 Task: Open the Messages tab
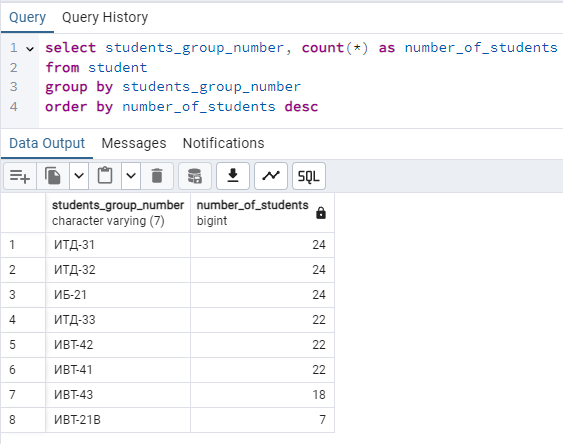134,143
